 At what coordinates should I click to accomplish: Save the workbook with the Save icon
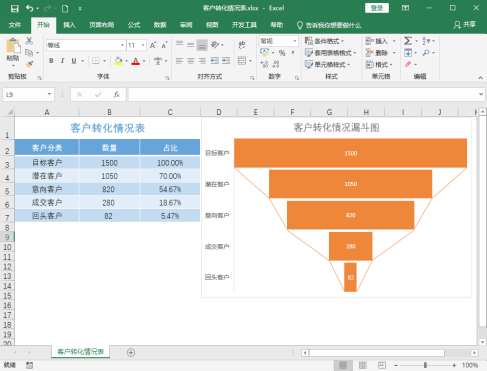pyautogui.click(x=14, y=9)
